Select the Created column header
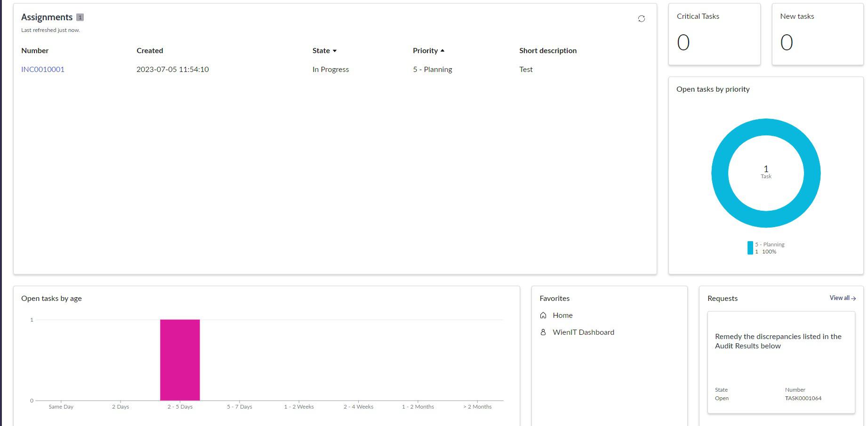The image size is (868, 426). point(149,50)
